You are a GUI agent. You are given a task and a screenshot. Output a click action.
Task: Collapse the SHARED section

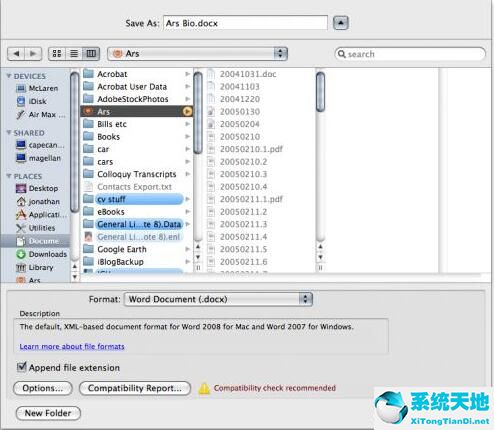9,132
